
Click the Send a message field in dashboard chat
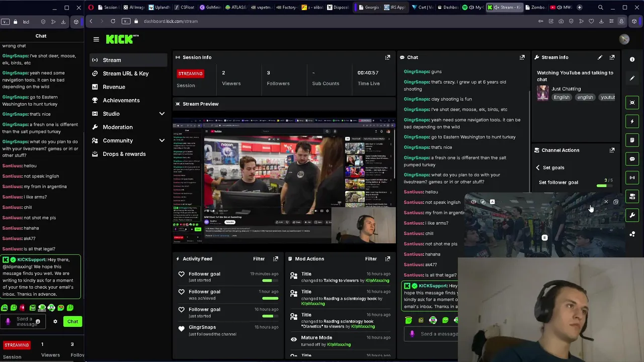click(x=439, y=334)
